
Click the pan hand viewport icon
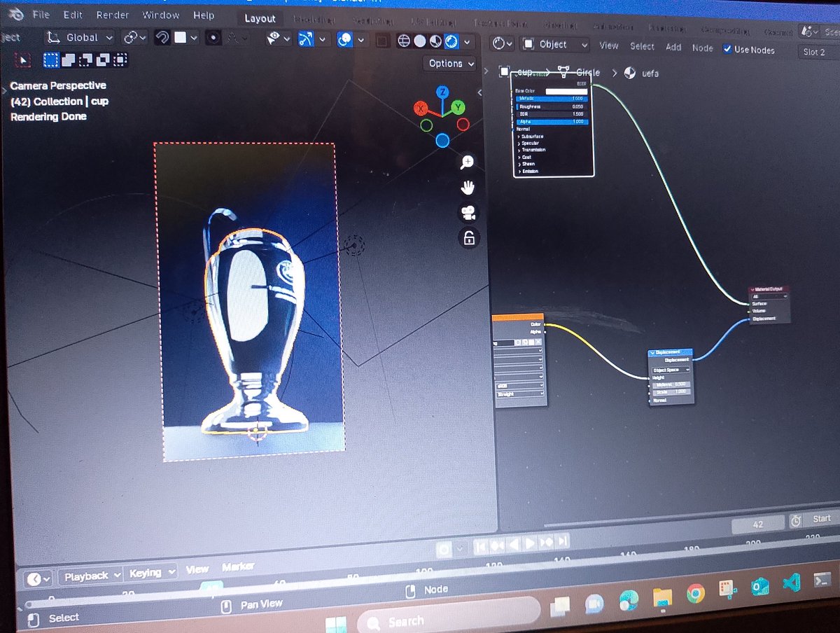468,188
